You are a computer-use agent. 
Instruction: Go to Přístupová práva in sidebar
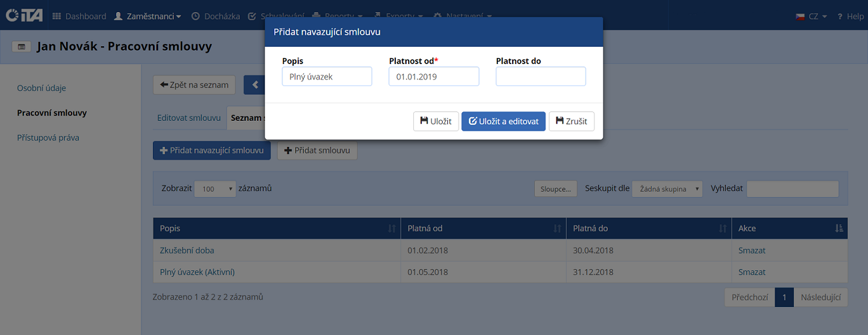[49, 137]
